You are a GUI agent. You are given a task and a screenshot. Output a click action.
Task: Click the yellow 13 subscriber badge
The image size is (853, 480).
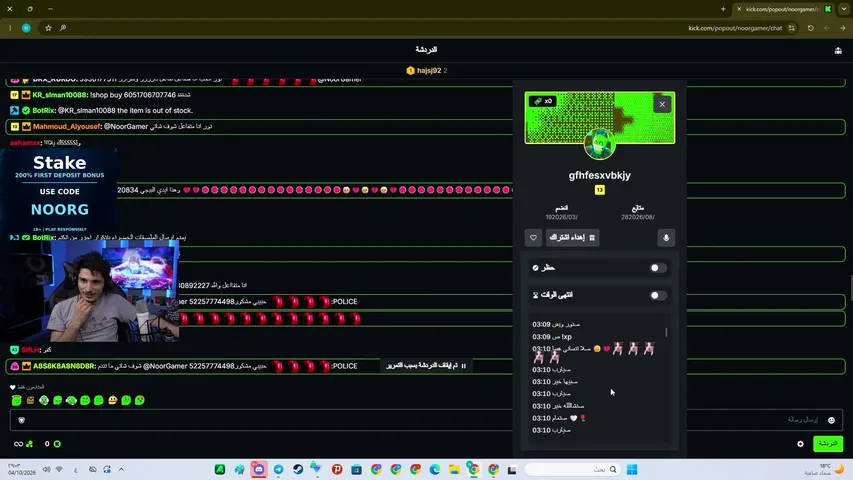tap(599, 190)
